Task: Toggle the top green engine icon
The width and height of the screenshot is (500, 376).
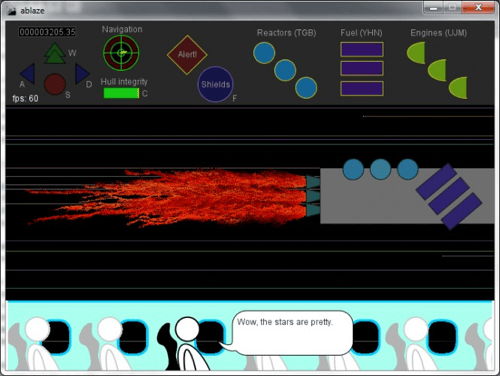Action: (416, 53)
